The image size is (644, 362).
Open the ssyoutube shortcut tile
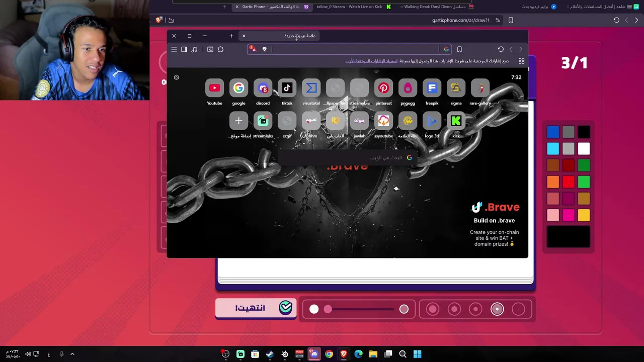383,121
